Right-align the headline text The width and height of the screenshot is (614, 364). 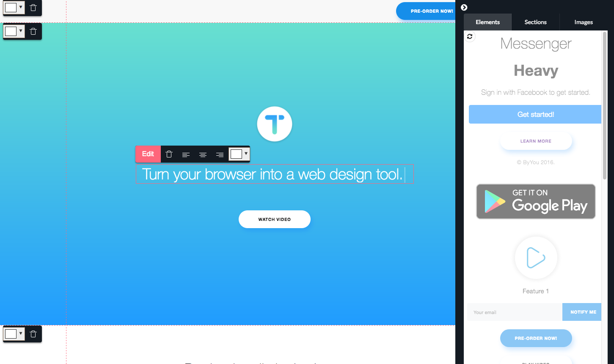[220, 154]
